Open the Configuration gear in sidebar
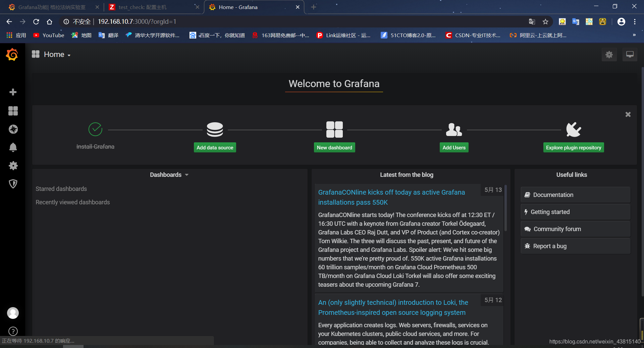 [13, 165]
